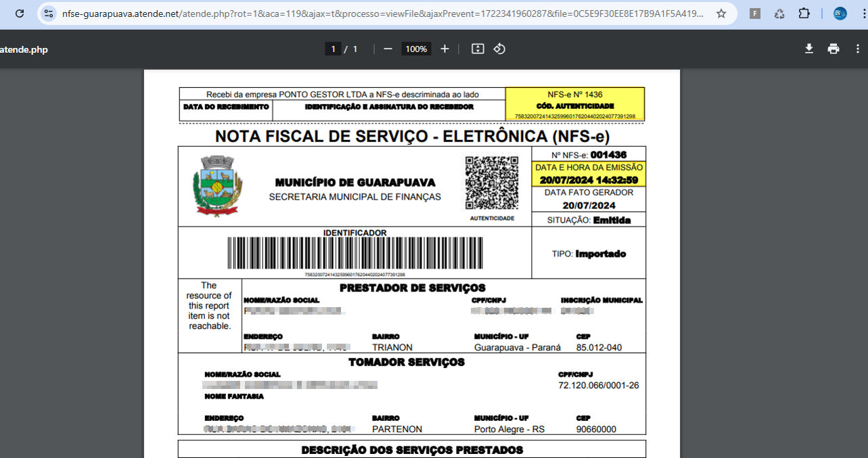868x458 pixels.
Task: Select the NFS-e number 001436
Action: (608, 155)
